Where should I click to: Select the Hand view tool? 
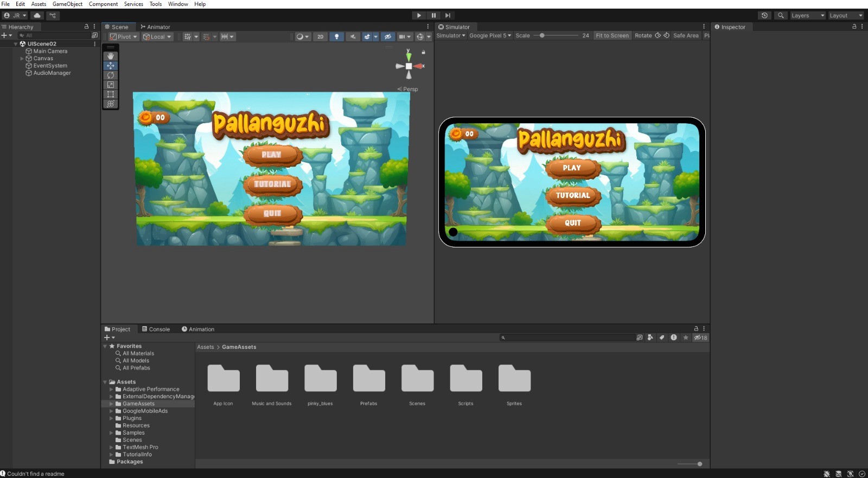(111, 56)
